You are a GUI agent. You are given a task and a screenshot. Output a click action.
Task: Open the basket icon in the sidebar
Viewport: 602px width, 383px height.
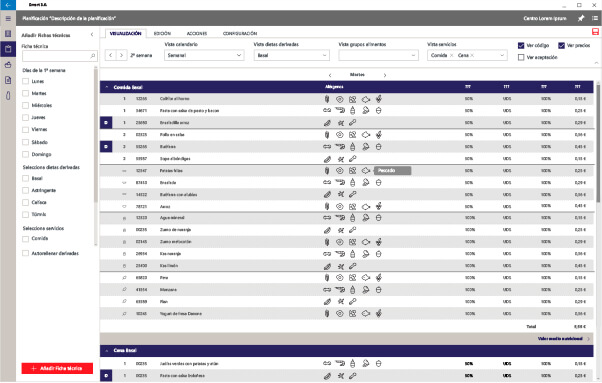(8, 65)
